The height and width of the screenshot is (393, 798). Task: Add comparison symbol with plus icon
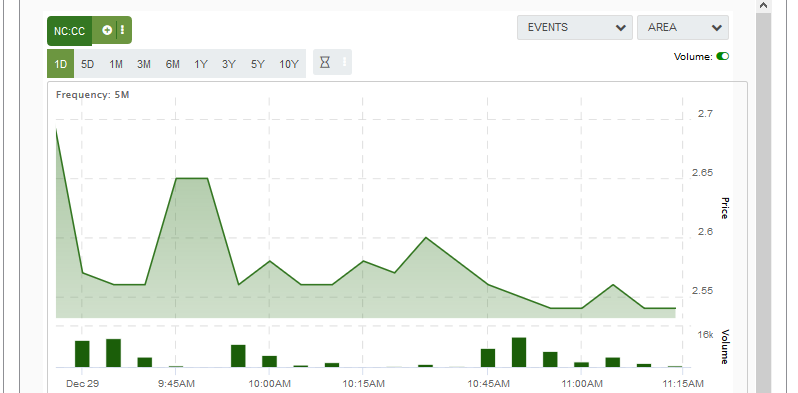tap(106, 30)
